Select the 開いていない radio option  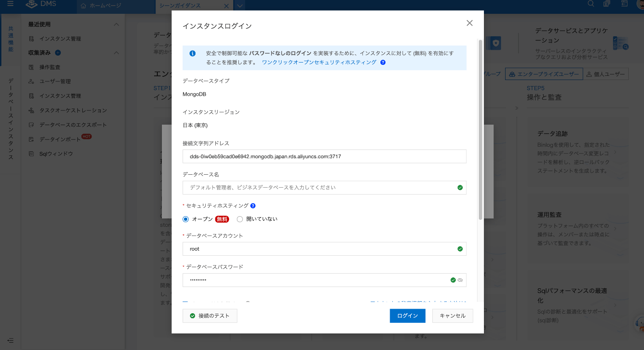(240, 219)
